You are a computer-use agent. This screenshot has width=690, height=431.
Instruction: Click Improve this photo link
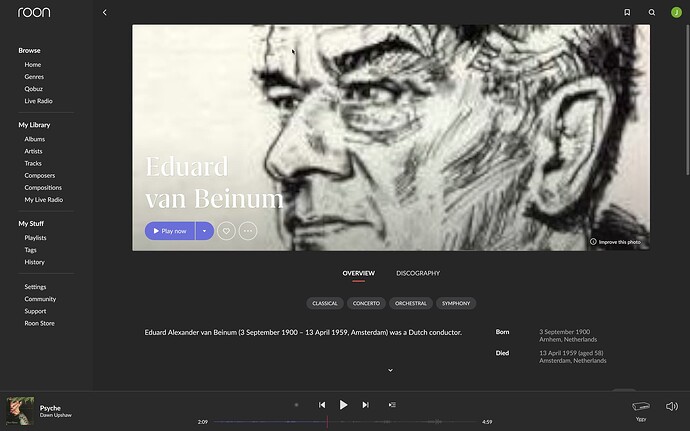pyautogui.click(x=615, y=242)
